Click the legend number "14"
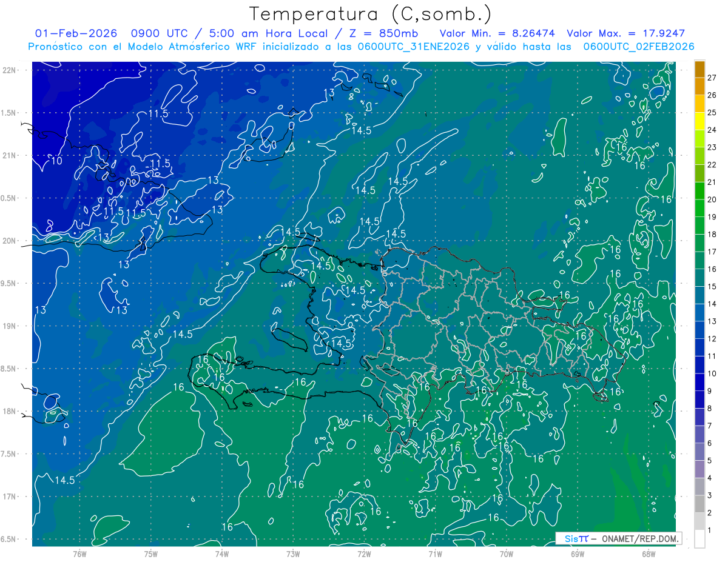This screenshot has width=728, height=562. pos(712,304)
